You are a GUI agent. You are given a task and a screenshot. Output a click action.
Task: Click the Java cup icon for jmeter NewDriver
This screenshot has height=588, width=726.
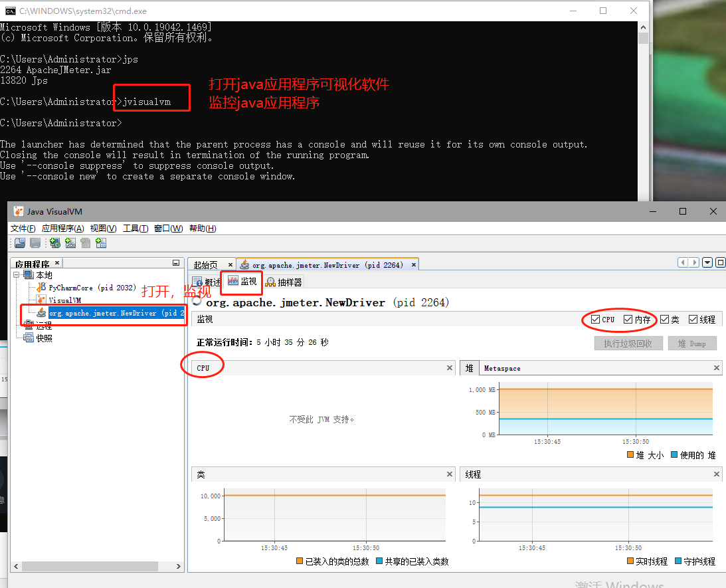pyautogui.click(x=41, y=312)
